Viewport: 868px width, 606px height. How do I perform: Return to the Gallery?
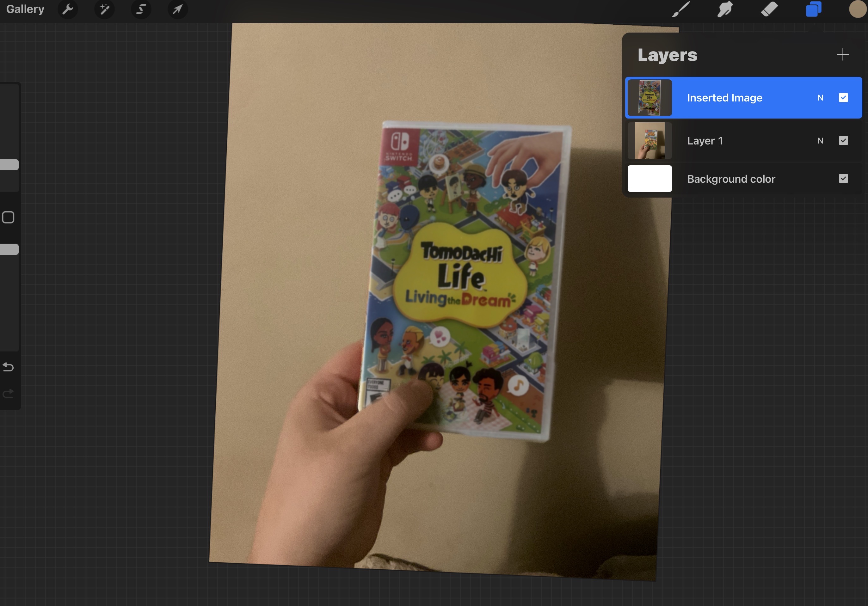[25, 9]
